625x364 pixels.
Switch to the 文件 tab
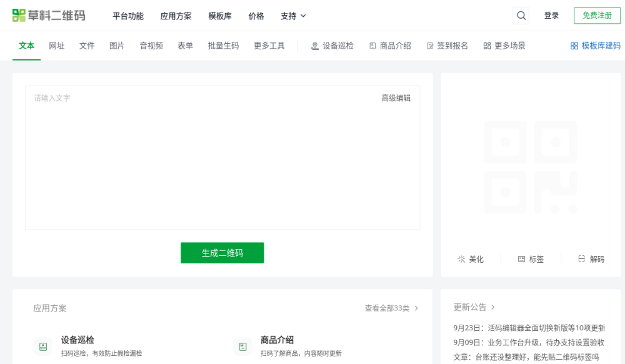coord(87,46)
